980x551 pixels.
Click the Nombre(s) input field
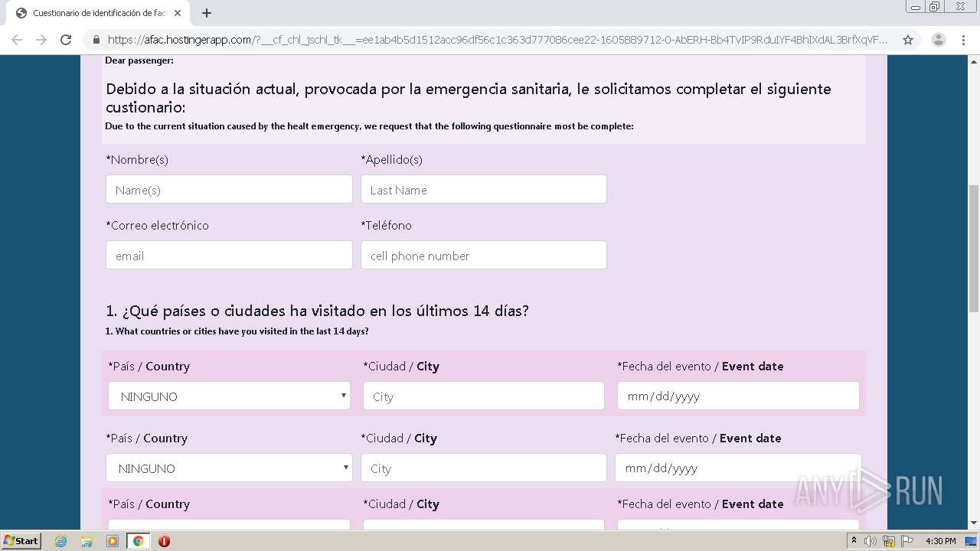(229, 189)
